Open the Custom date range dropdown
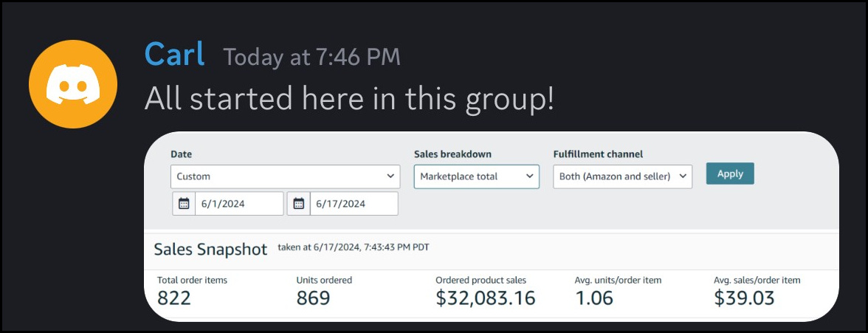868x333 pixels. pyautogui.click(x=285, y=176)
